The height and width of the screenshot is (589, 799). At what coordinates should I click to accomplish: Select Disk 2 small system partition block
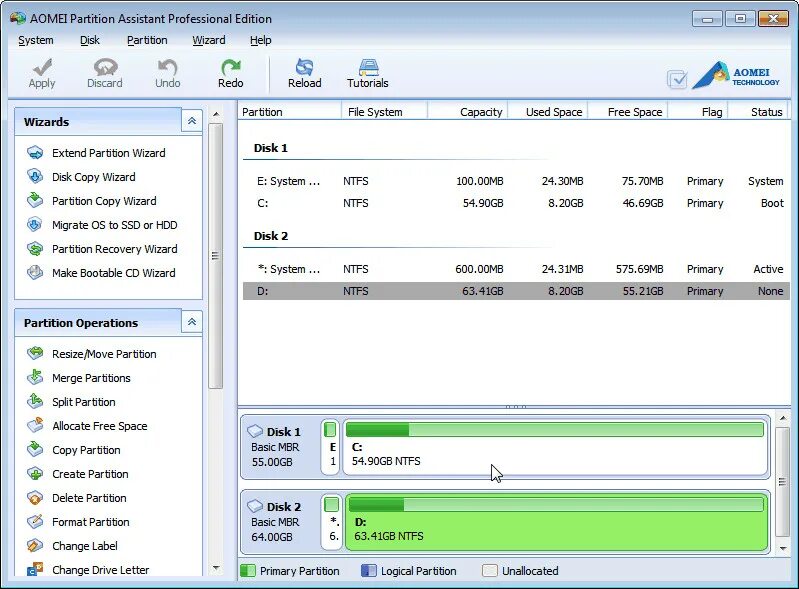(x=331, y=522)
